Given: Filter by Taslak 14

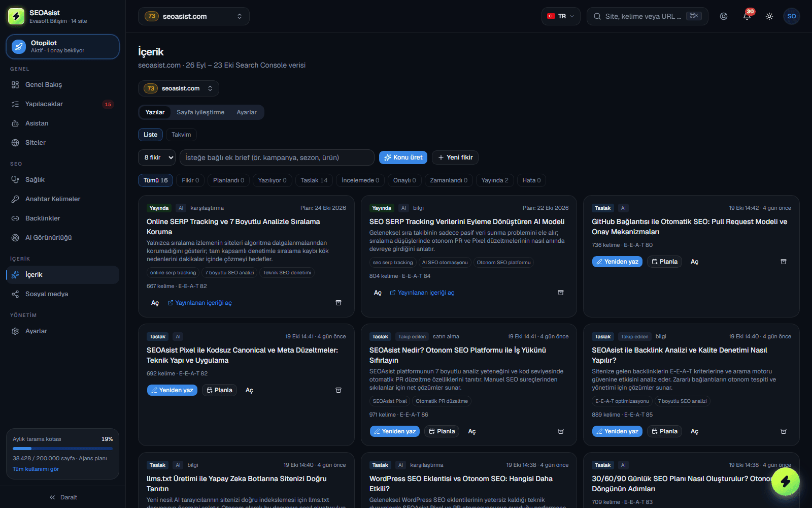Looking at the screenshot, I should 314,180.
